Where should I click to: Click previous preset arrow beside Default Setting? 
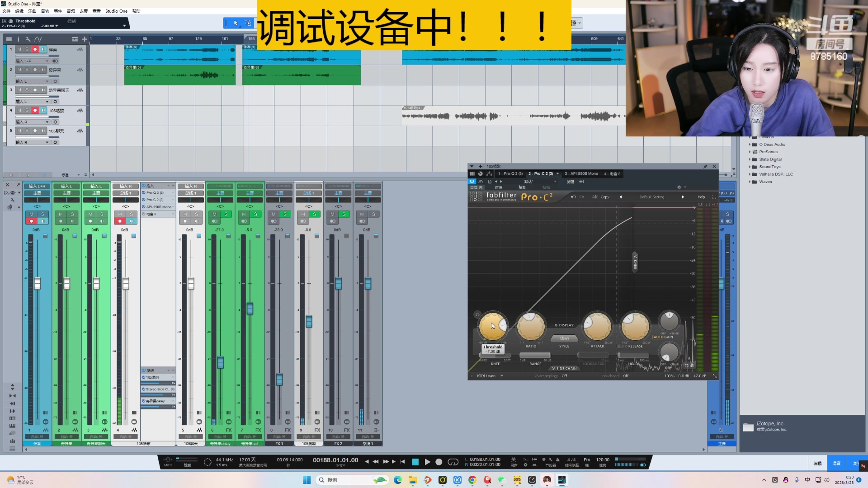621,197
